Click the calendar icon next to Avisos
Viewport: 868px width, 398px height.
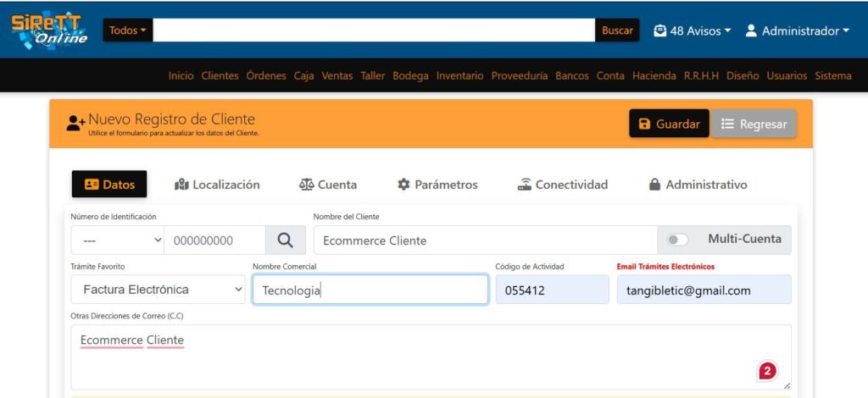pyautogui.click(x=660, y=30)
